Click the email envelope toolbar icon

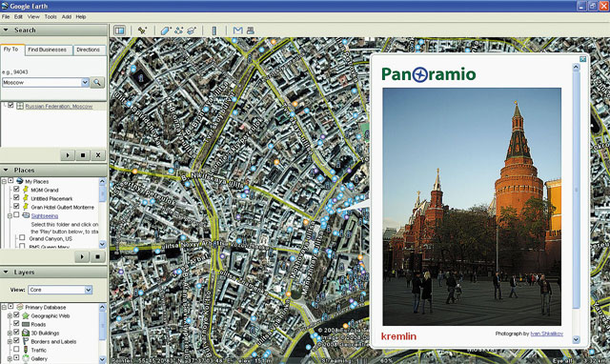click(x=237, y=30)
